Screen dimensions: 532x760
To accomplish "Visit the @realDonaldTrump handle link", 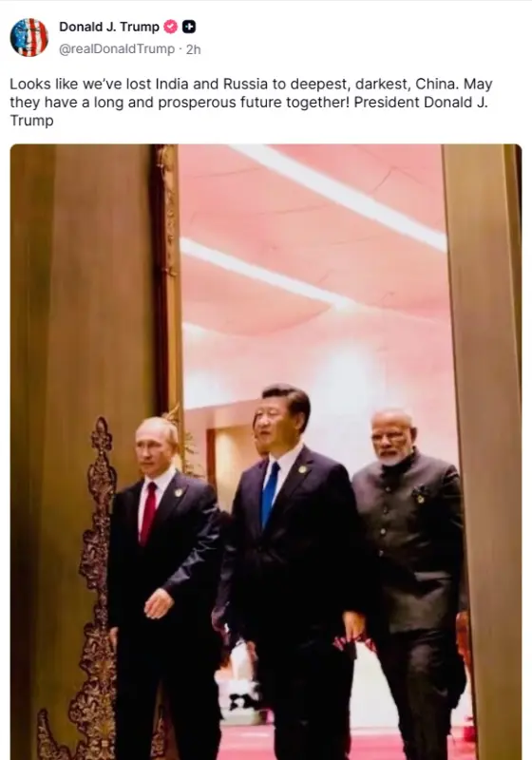I will pos(117,49).
